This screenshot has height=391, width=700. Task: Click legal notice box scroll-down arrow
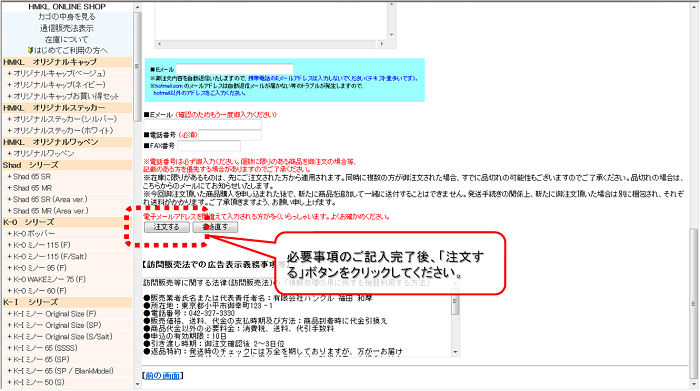tap(455, 352)
